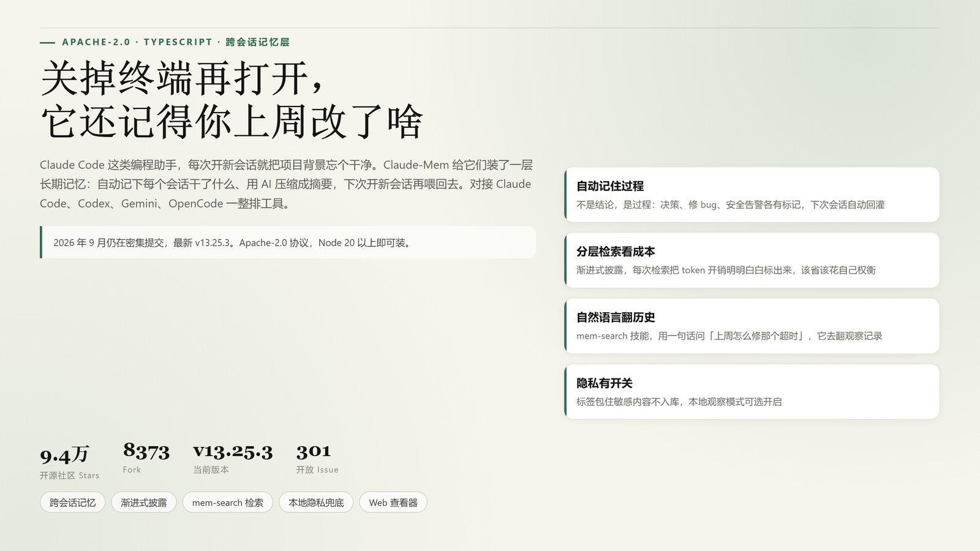Click the description "标签包住敏感内容不入库"
980x551 pixels.
pyautogui.click(x=679, y=402)
